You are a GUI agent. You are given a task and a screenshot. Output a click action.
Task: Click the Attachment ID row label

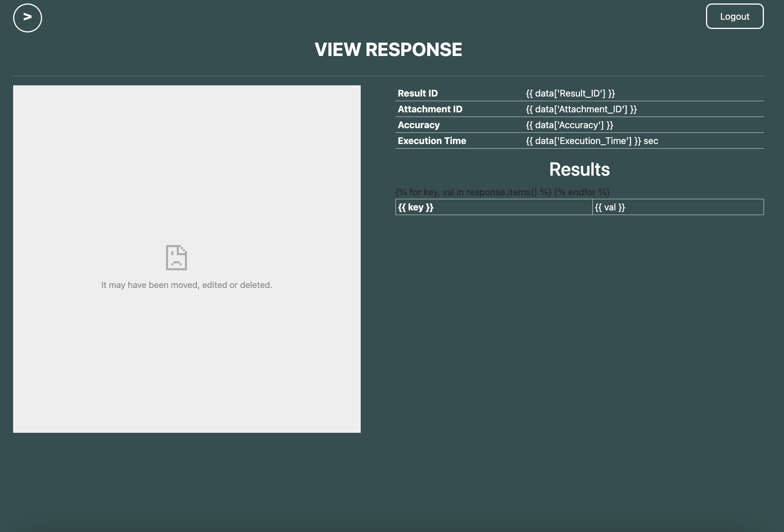[430, 109]
